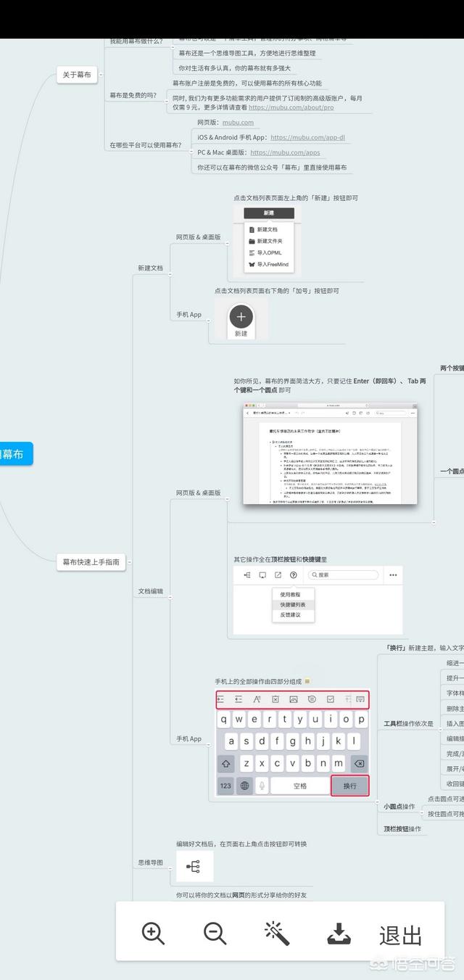Viewport: 464px width, 980px height.
Task: Select 快捷键列表 in the help menu
Action: coord(293,604)
